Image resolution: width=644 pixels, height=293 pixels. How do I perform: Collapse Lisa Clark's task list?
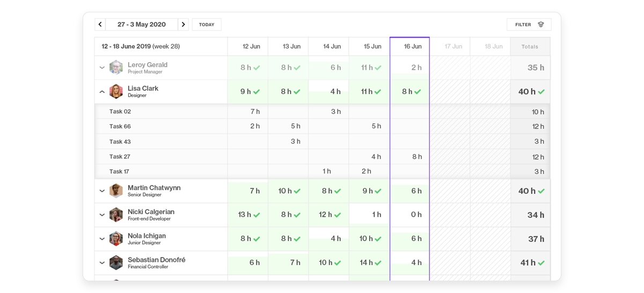(x=102, y=92)
